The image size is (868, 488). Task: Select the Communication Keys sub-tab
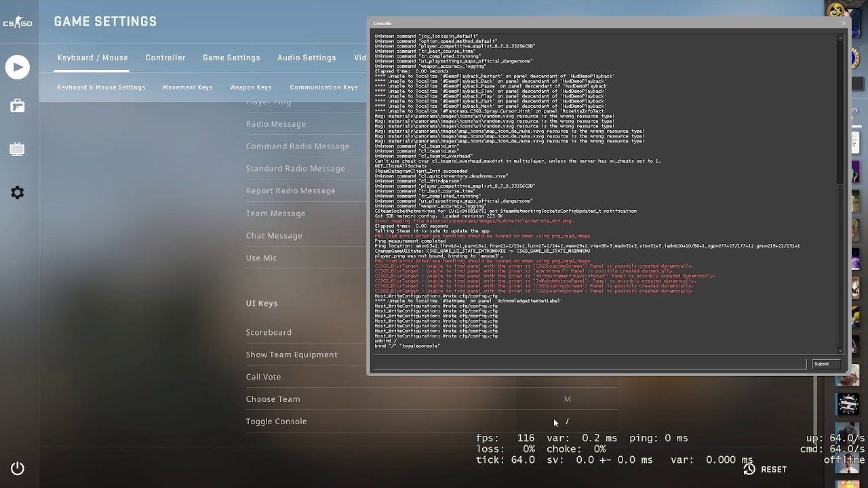pyautogui.click(x=323, y=87)
